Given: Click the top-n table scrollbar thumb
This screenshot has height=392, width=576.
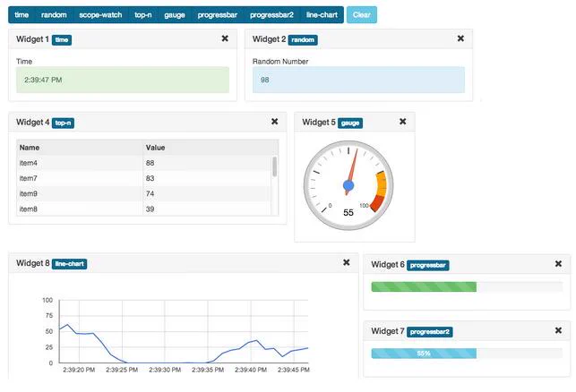Looking at the screenshot, I should tap(274, 166).
